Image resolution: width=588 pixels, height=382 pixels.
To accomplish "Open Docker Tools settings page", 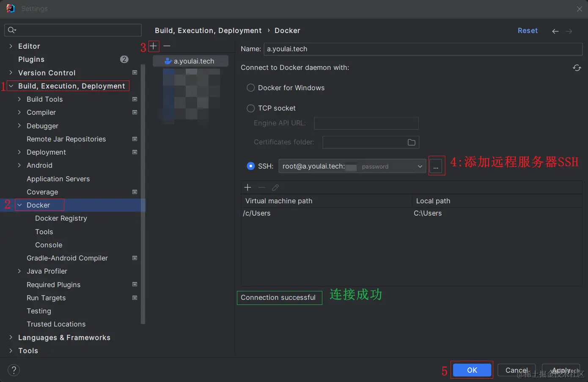I will tap(44, 232).
